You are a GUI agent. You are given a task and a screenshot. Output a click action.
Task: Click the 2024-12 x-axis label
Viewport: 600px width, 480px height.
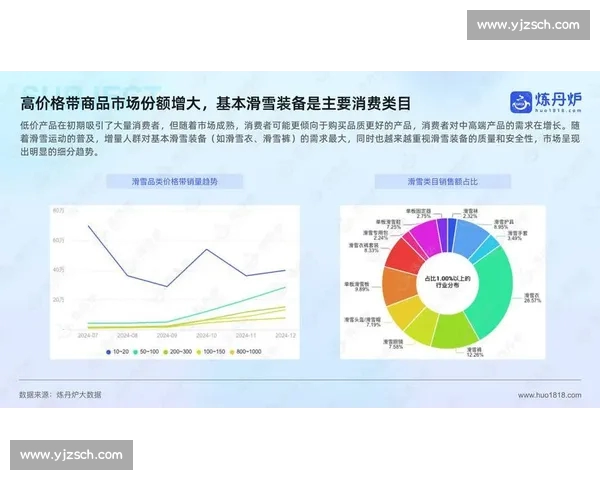tap(285, 335)
